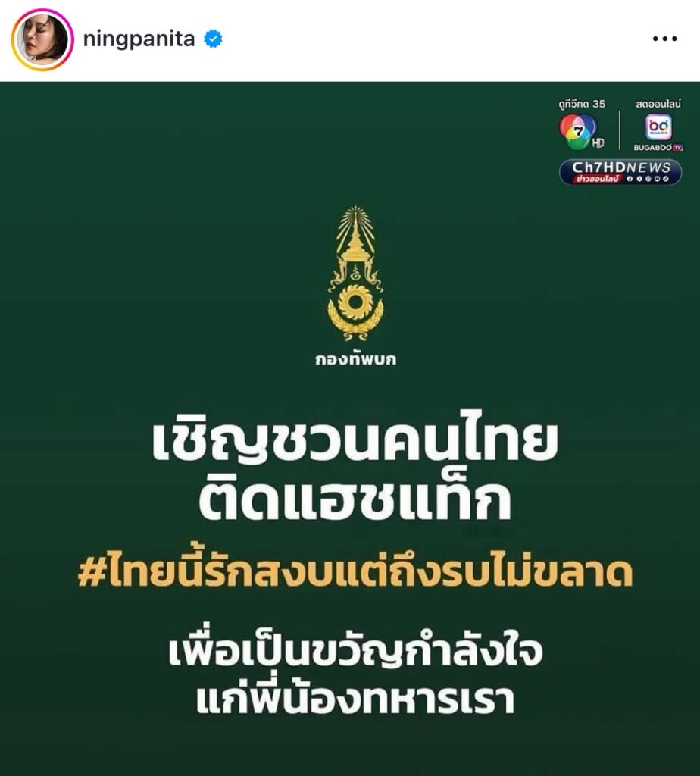Open the ningpanita profile avatar story
The image size is (700, 776).
click(42, 39)
